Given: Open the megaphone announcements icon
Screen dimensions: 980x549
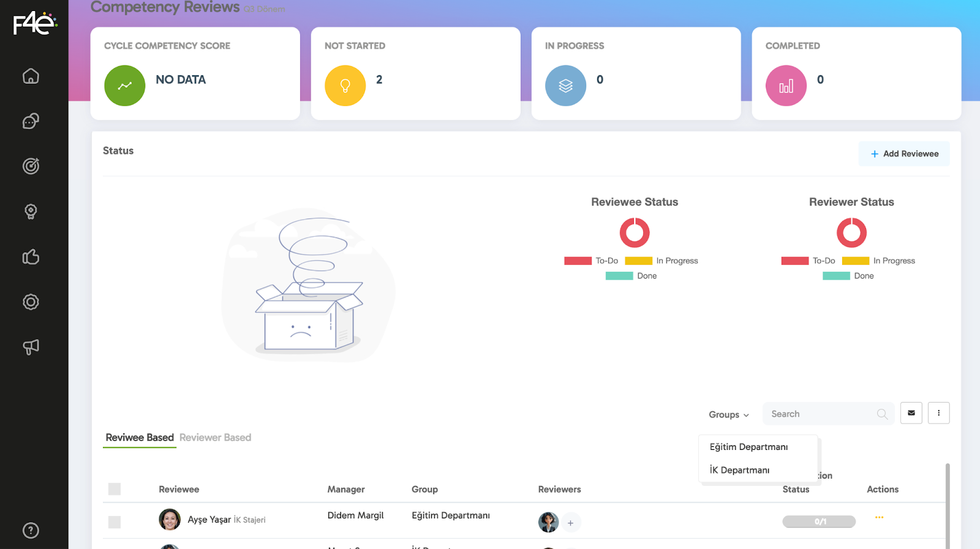Looking at the screenshot, I should tap(31, 347).
